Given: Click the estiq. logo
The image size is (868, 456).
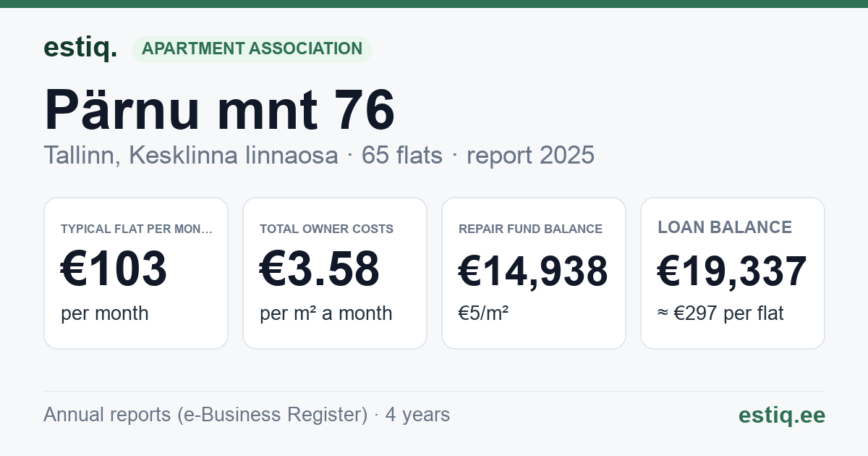Looking at the screenshot, I should pyautogui.click(x=80, y=48).
